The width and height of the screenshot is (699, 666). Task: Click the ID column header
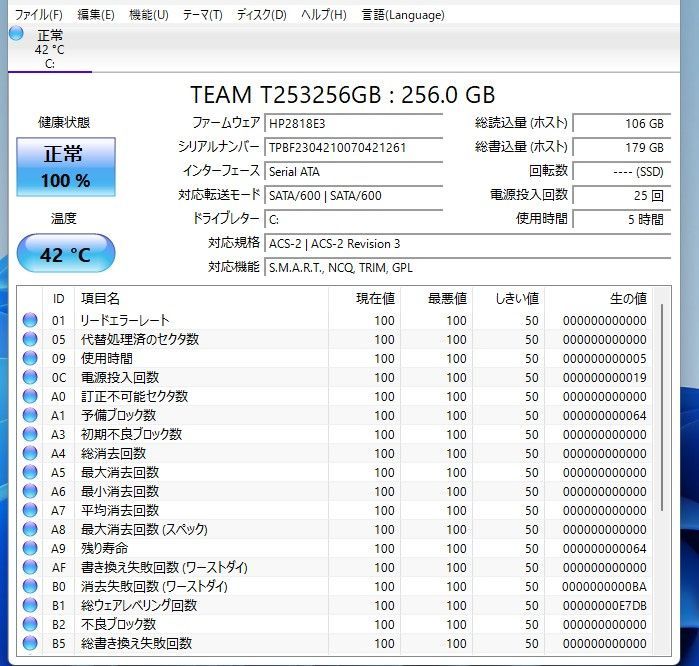[x=58, y=299]
